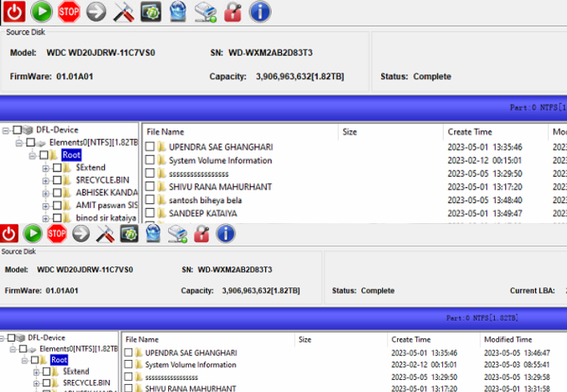Viewport: 567px width, 392px height.
Task: Click the blue globe disk icon in lower toolbar
Action: 153,234
